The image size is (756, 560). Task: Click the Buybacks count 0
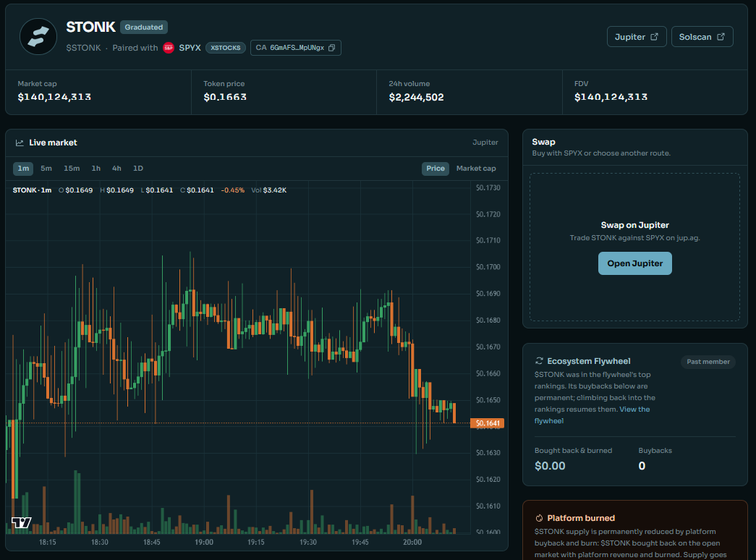point(642,466)
